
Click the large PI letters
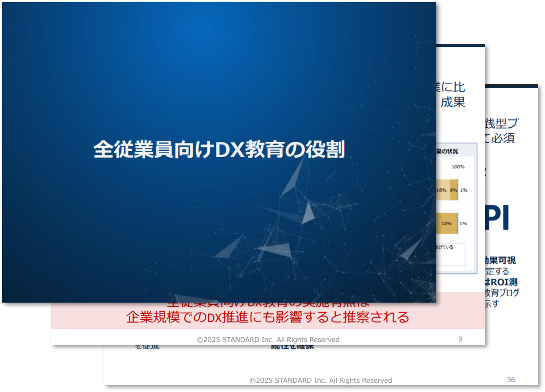click(x=497, y=217)
